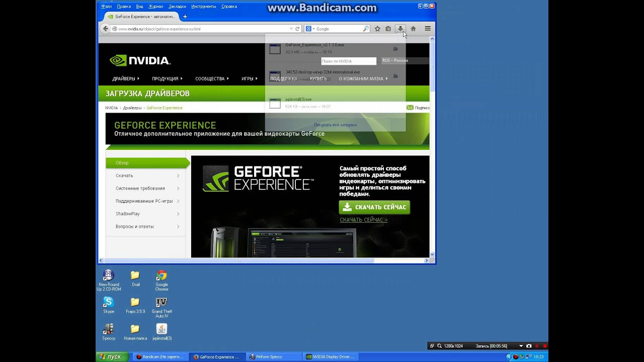Screen dimensions: 644x362
Task: Open the ShadowPlay sidebar section
Action: (x=145, y=214)
